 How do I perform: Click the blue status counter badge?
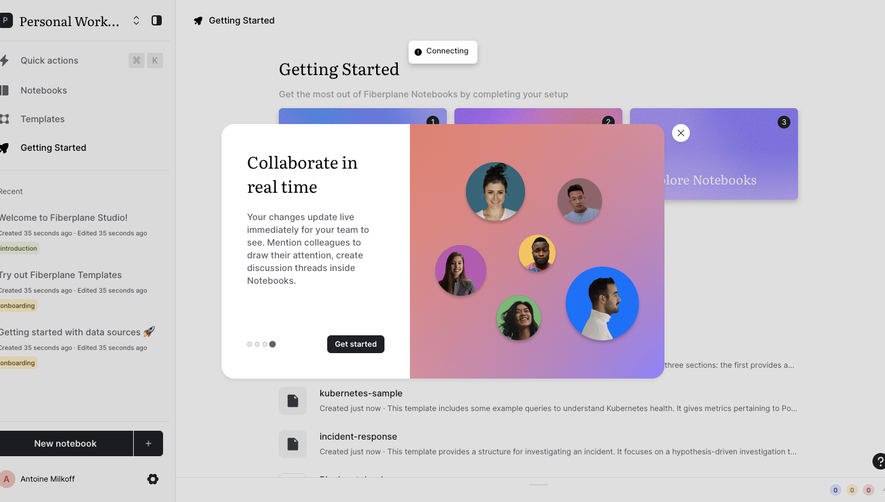pos(835,490)
